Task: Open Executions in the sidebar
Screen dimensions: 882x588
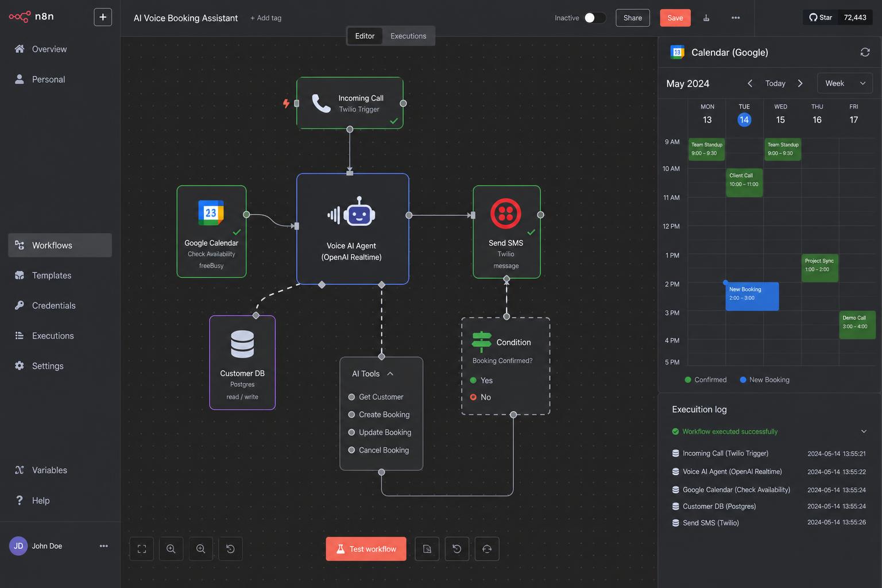Action: pos(60,336)
